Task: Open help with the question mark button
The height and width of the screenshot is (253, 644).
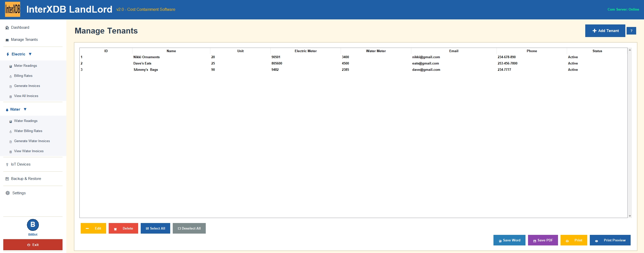Action: click(x=631, y=31)
